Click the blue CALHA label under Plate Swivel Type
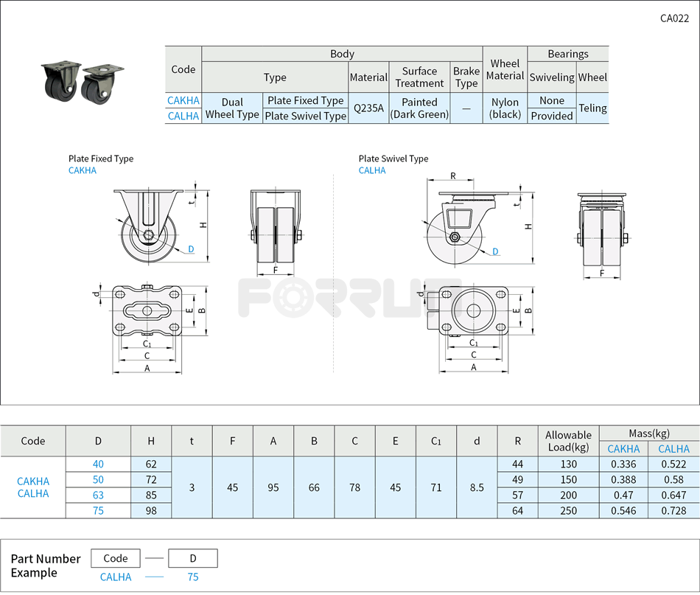 pyautogui.click(x=372, y=170)
